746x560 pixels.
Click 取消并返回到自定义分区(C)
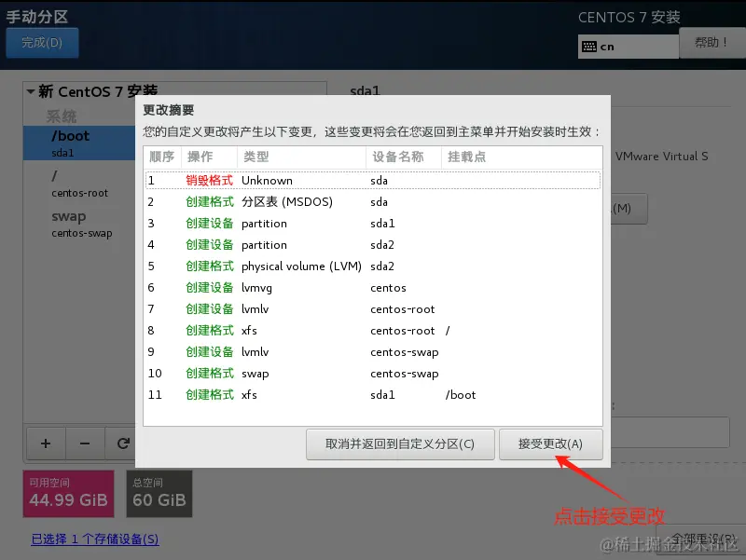[x=401, y=444]
